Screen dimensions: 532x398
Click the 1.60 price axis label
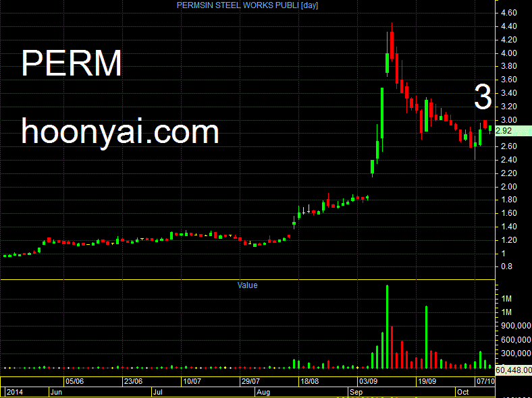[x=508, y=213]
